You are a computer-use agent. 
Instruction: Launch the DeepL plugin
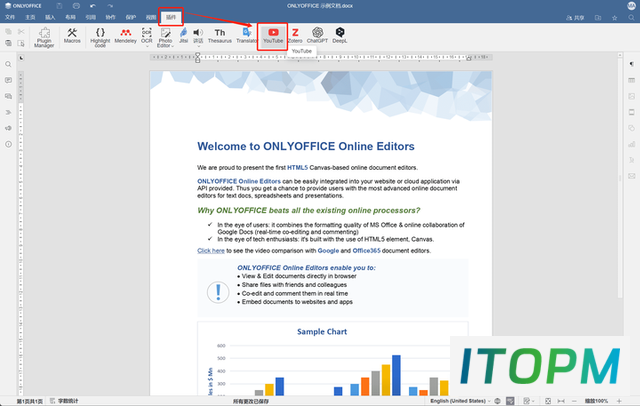click(x=340, y=35)
